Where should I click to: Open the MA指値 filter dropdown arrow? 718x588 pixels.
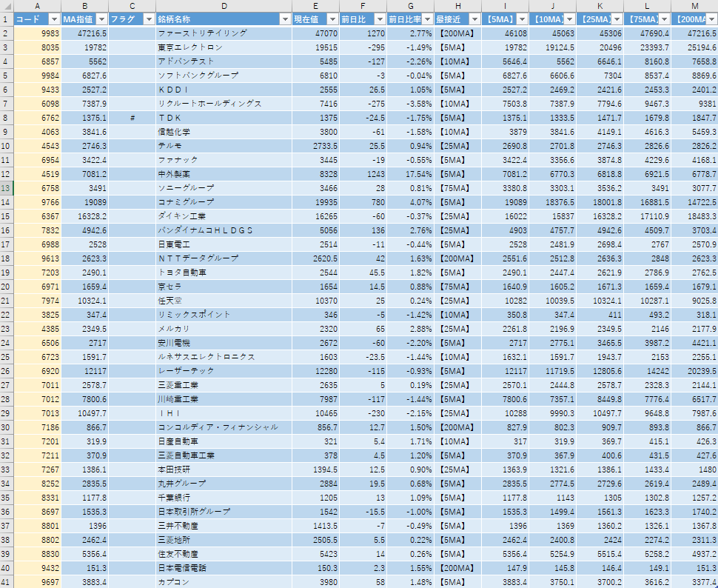pyautogui.click(x=101, y=19)
